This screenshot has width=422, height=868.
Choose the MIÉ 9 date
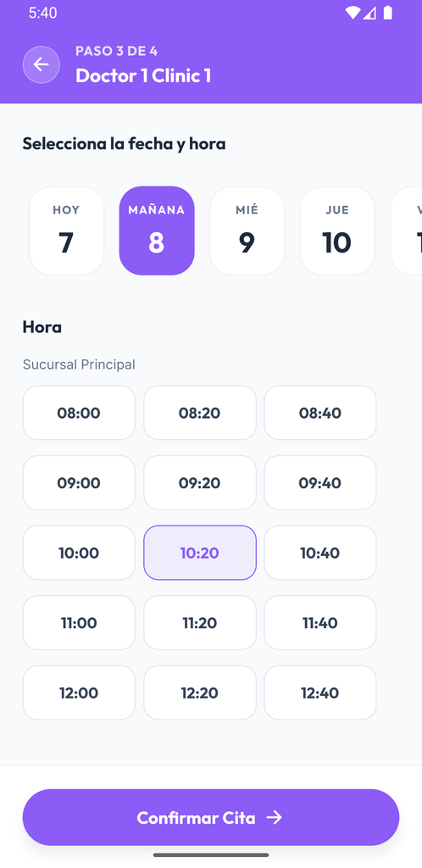[x=247, y=231]
